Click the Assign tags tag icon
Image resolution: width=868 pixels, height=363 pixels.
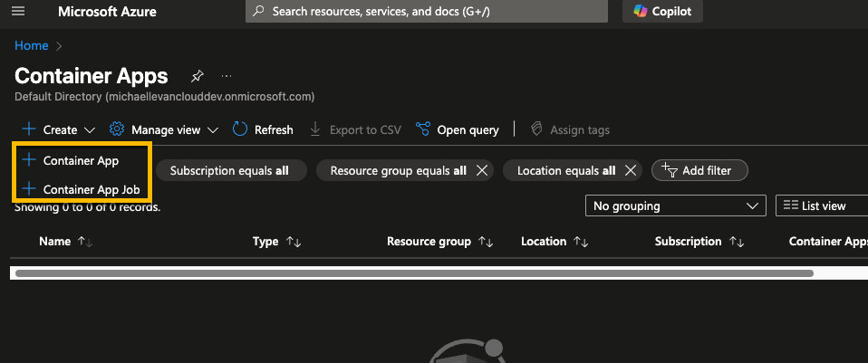535,129
